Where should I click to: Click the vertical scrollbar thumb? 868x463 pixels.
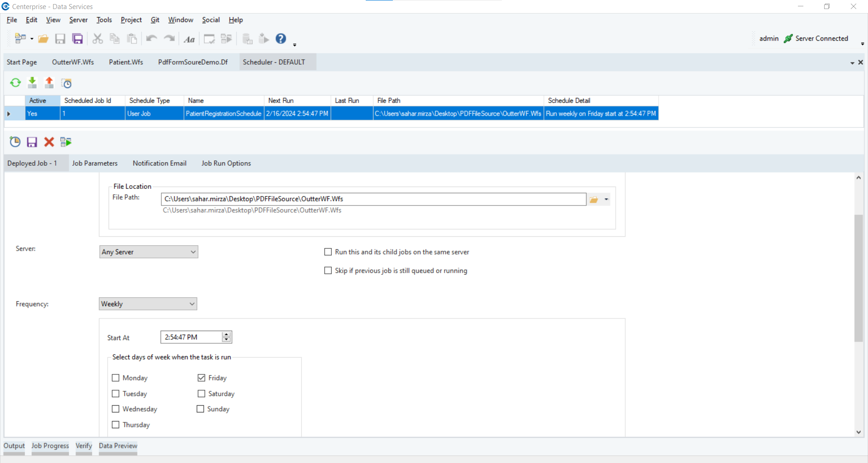pyautogui.click(x=859, y=278)
